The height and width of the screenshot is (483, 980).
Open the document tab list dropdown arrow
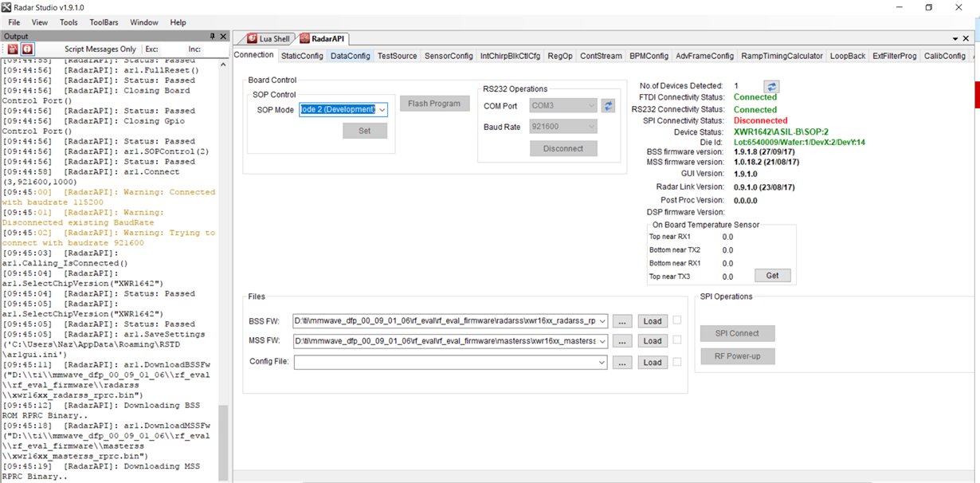(x=955, y=38)
